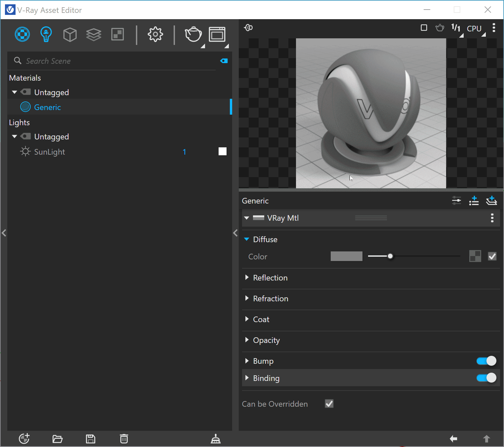Click the preview swatch scene icon

tap(248, 28)
